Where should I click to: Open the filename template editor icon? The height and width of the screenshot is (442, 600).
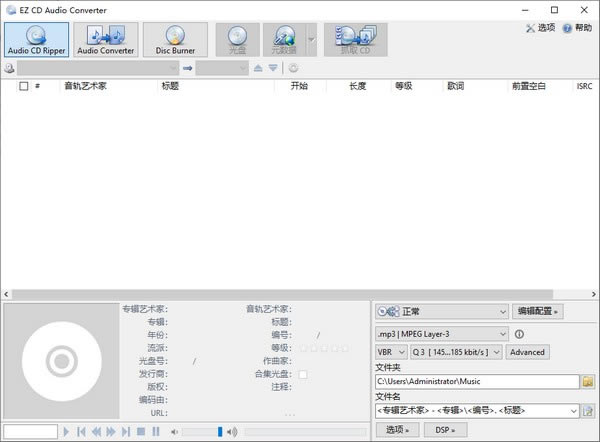[x=588, y=410]
